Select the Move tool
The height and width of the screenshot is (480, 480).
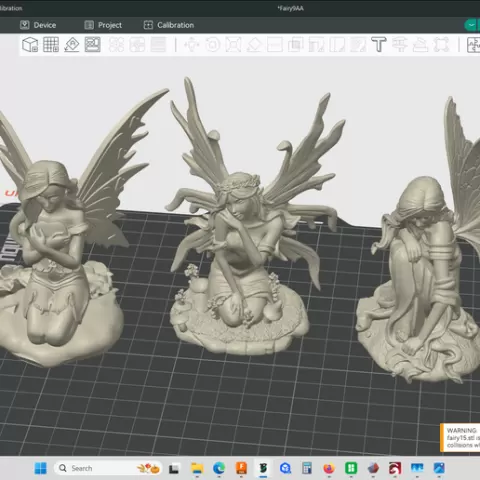(x=192, y=45)
